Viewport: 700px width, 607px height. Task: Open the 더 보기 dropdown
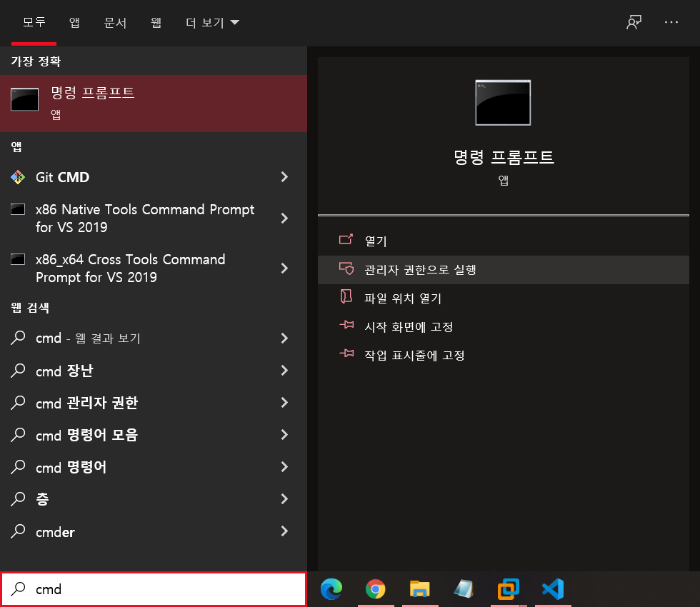[213, 22]
